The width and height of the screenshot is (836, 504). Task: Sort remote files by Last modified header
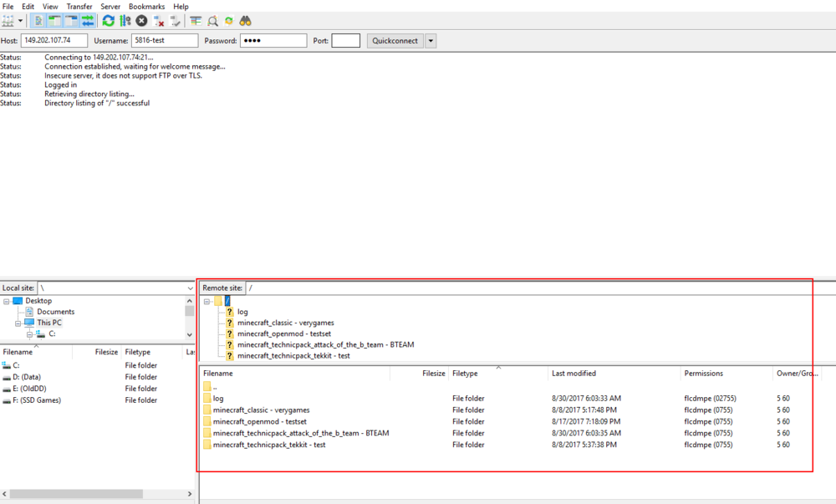coord(573,374)
